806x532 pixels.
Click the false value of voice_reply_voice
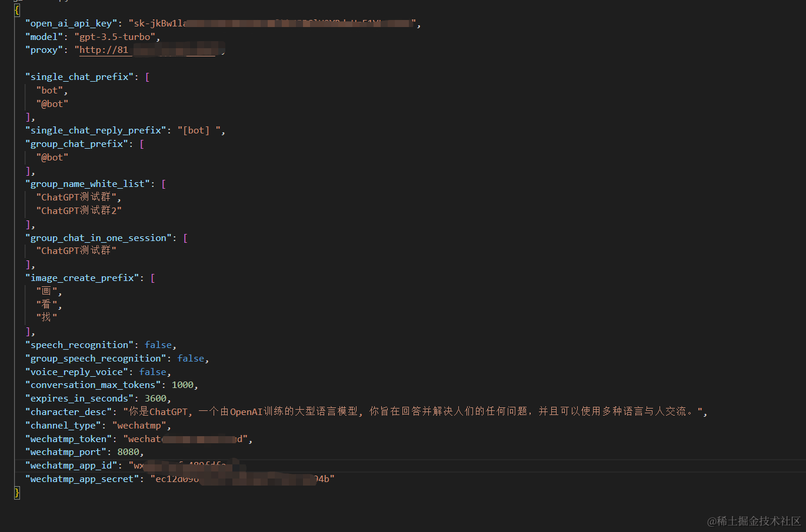[x=152, y=372]
